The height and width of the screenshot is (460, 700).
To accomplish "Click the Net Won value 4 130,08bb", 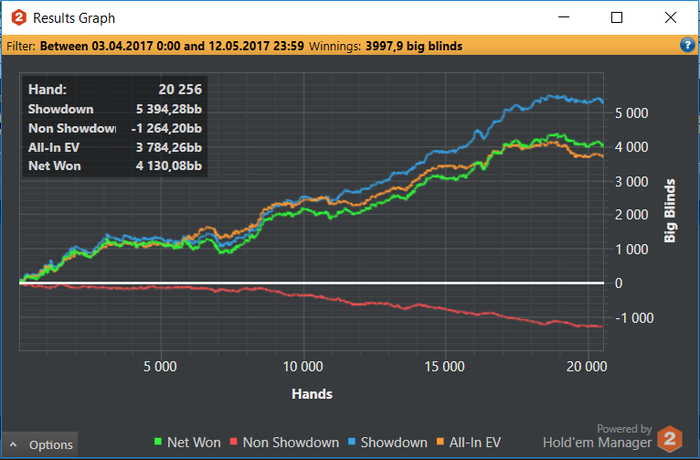I will (x=169, y=166).
